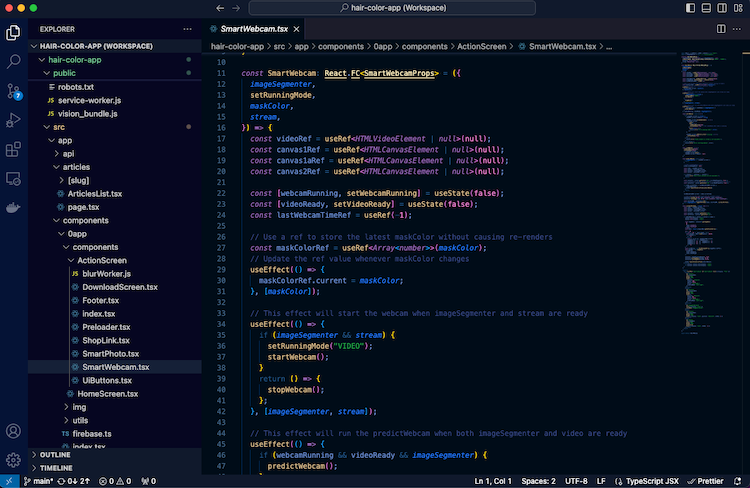Open Preloader.tsx file
The height and width of the screenshot is (488, 750).
click(x=115, y=327)
